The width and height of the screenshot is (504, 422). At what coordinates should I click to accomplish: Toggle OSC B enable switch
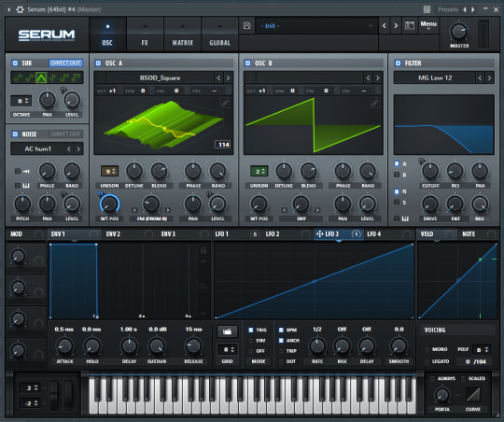pyautogui.click(x=248, y=63)
